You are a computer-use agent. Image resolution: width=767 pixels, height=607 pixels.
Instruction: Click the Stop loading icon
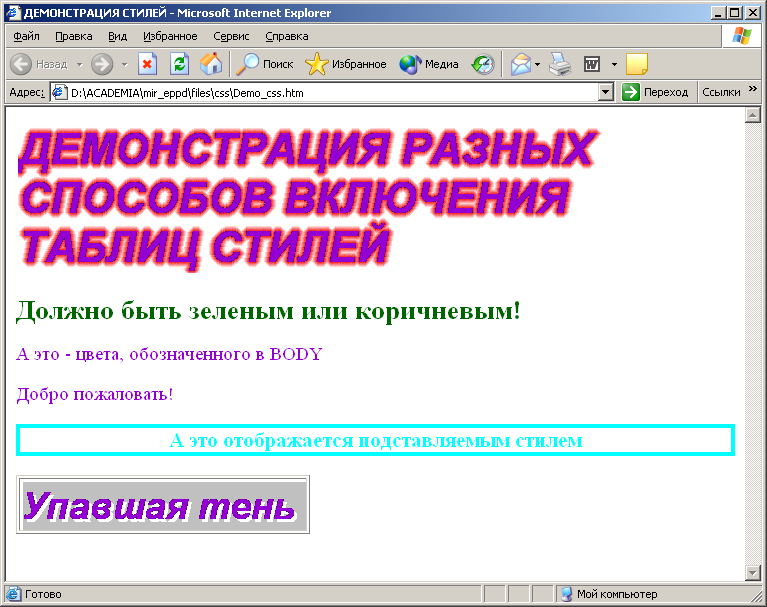click(147, 64)
